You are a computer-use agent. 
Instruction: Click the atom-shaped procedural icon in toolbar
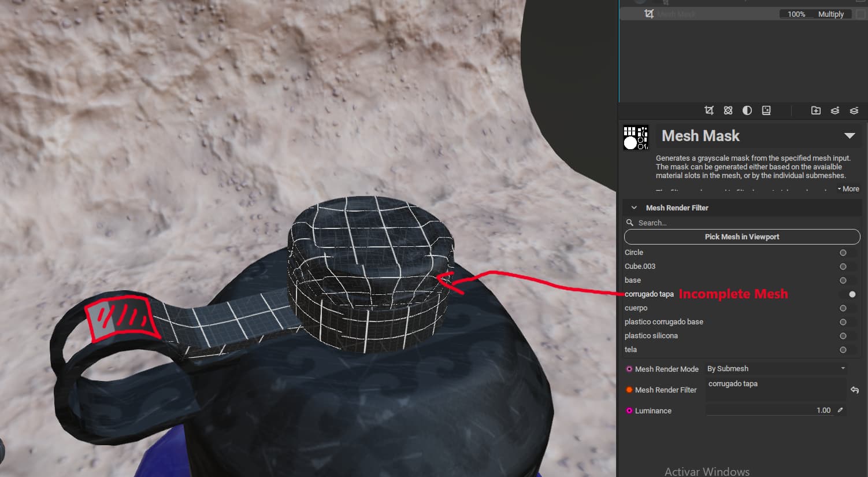coord(728,110)
